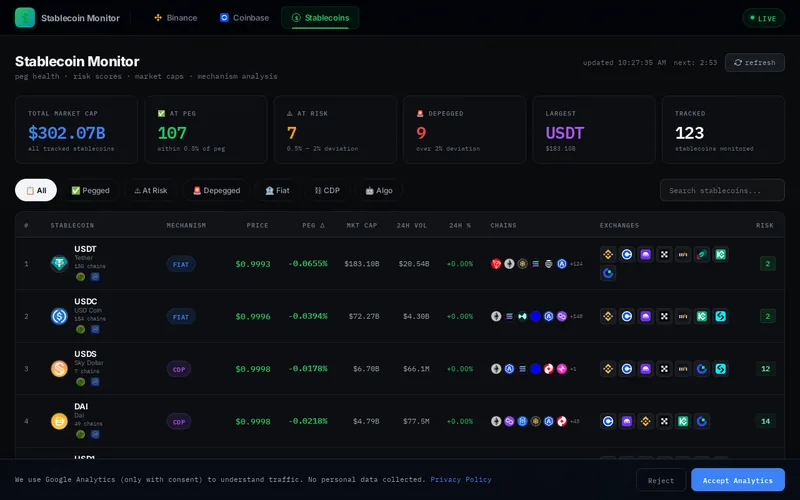Open the Privacy Policy link

461,480
